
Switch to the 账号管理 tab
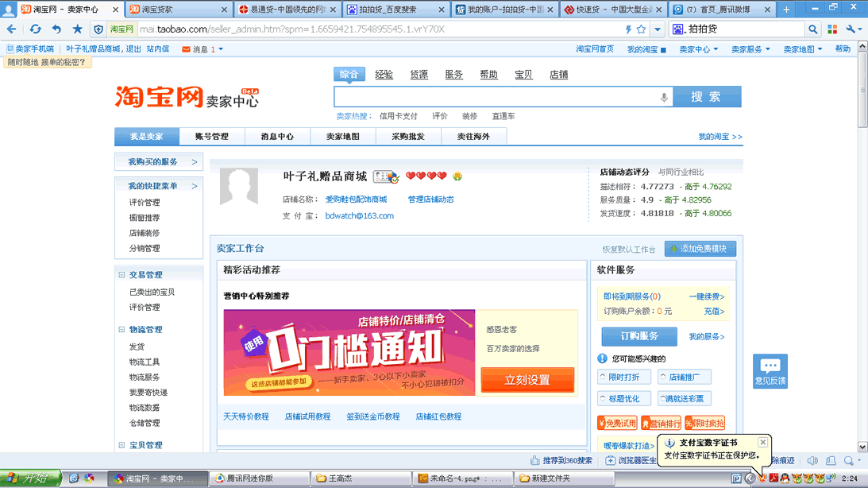coord(212,137)
